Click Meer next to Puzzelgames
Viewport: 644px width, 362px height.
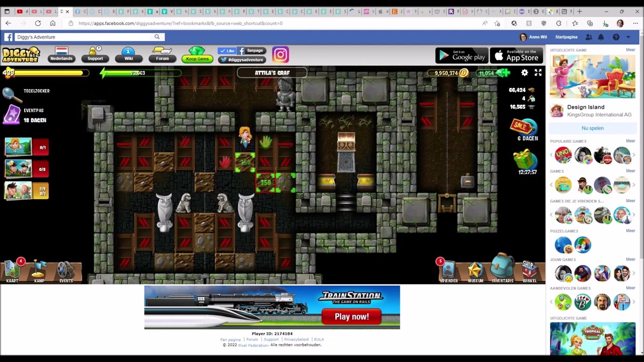[x=630, y=231]
